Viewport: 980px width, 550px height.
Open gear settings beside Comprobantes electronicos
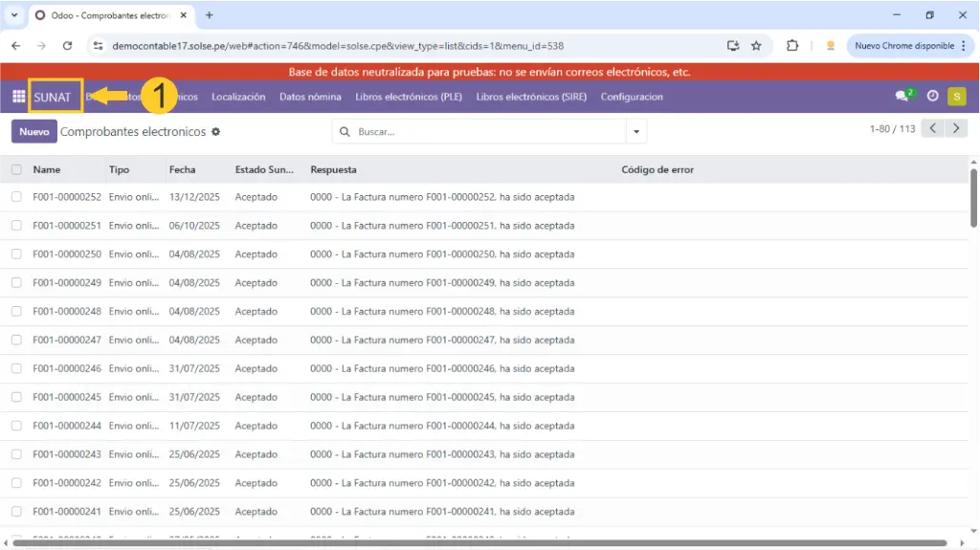coord(215,132)
